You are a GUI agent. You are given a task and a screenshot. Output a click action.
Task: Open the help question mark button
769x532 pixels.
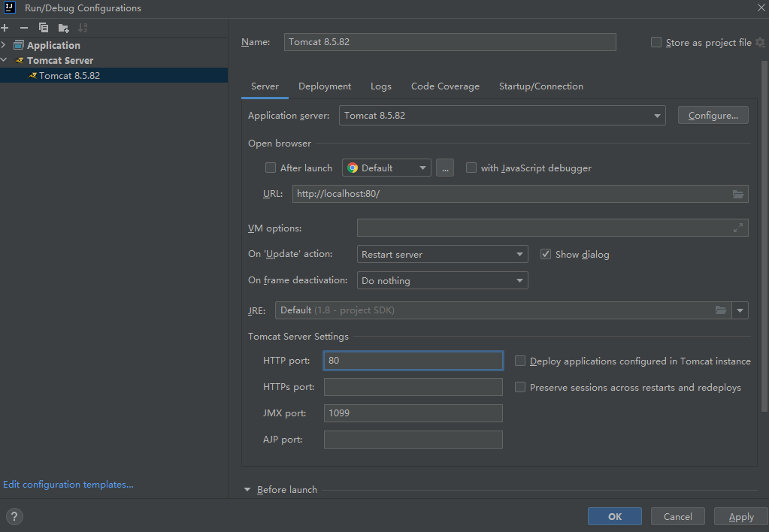pos(14,516)
